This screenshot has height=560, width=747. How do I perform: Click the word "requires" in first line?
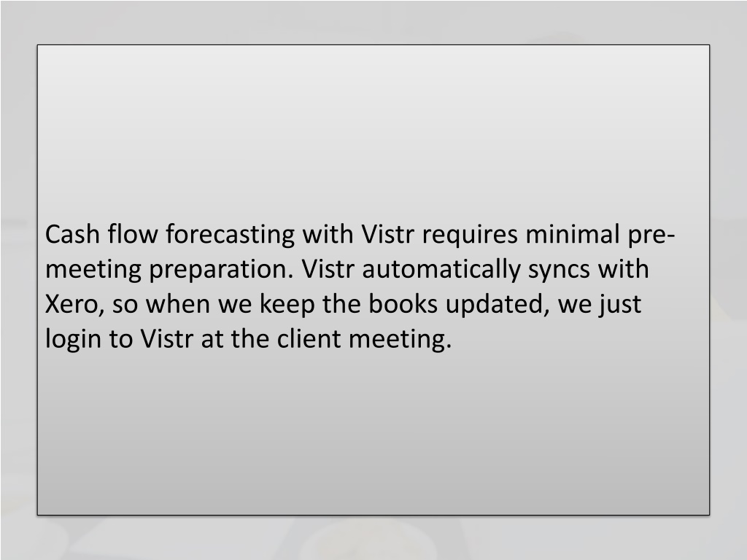pyautogui.click(x=470, y=236)
